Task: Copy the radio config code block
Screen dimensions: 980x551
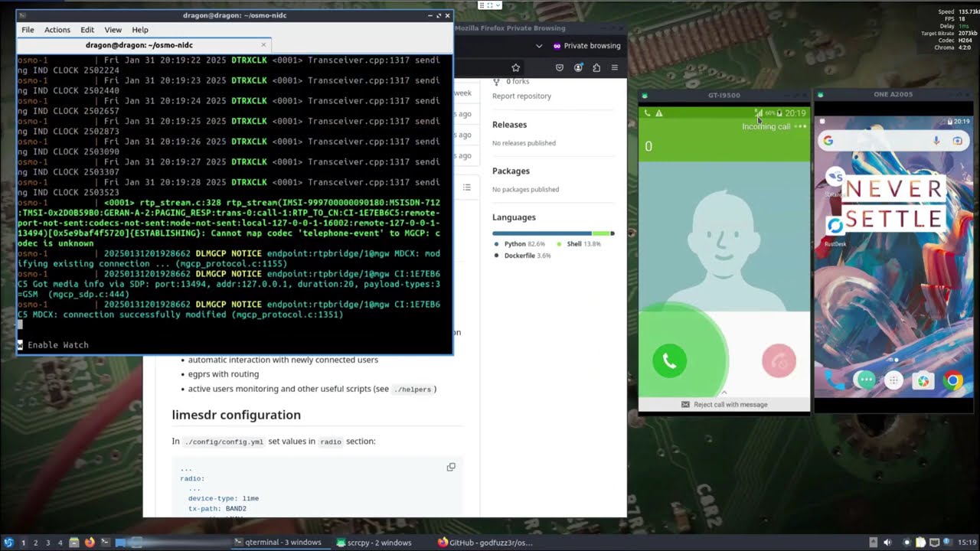Action: click(451, 467)
